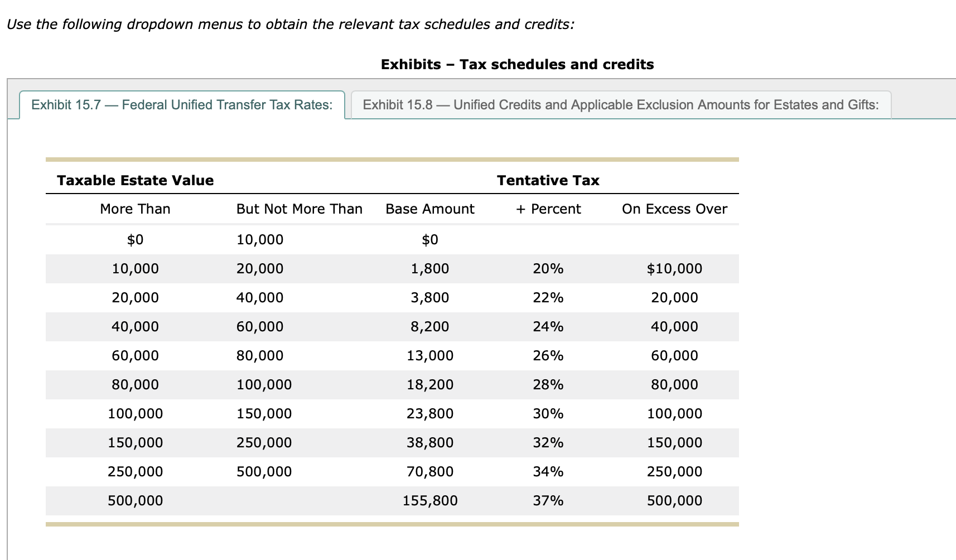Select the More Than column heading

(135, 209)
